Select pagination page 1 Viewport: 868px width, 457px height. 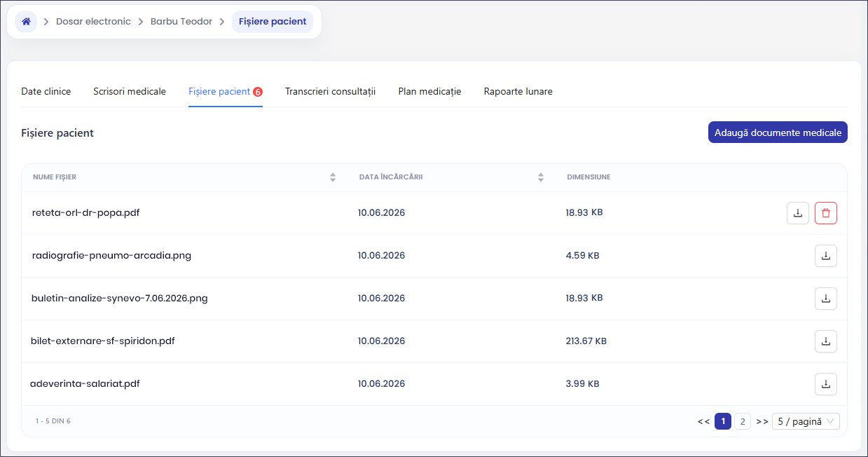[723, 421]
